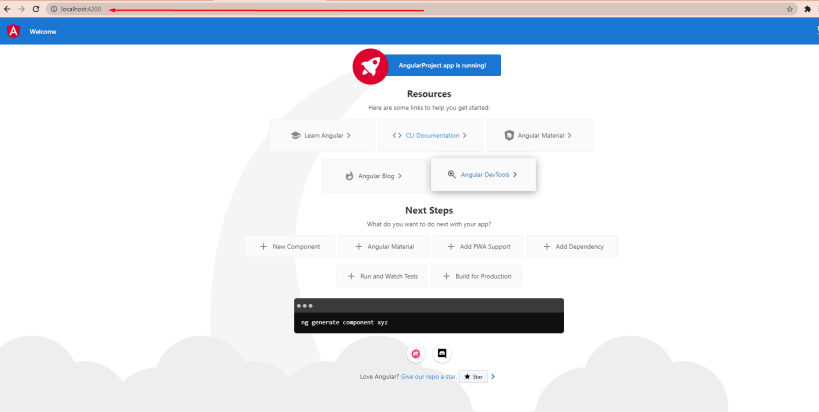Viewport: 819px width, 412px height.
Task: Click the plus icon on New Component
Action: click(263, 246)
